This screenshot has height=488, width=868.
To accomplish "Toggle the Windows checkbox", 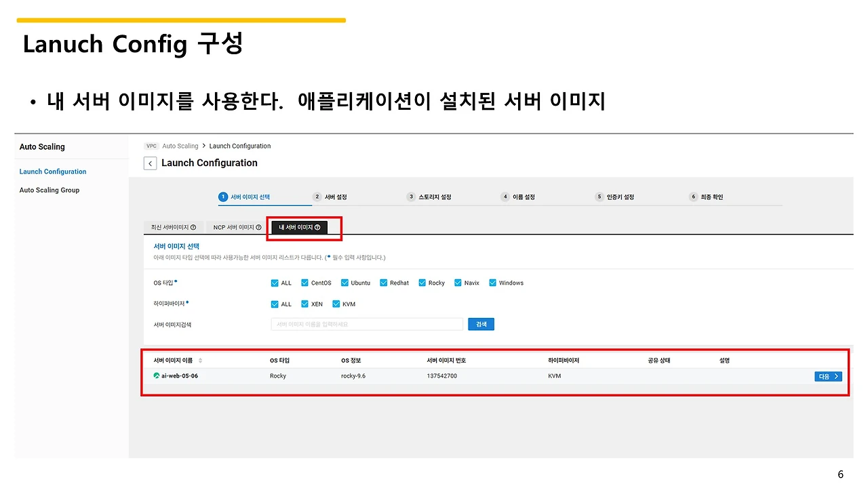I will coord(493,283).
